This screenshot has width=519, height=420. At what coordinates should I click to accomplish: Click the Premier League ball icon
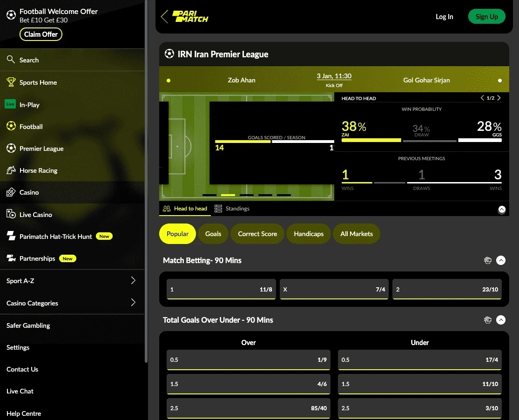(x=11, y=148)
